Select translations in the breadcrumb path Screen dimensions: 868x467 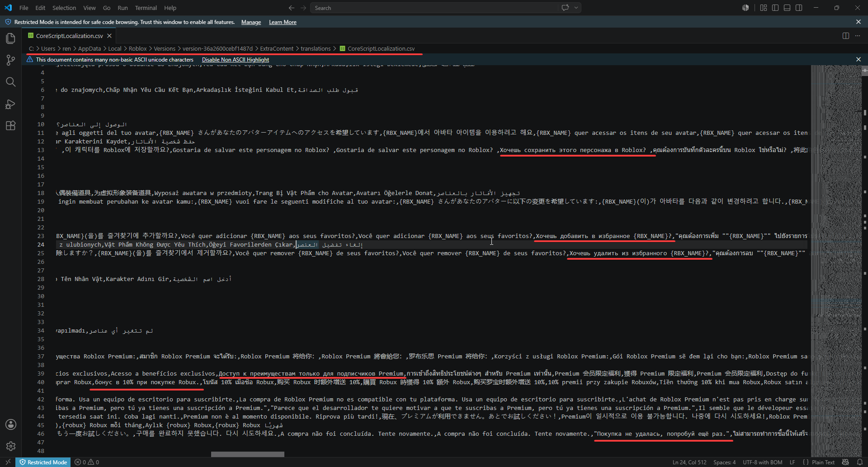(316, 48)
